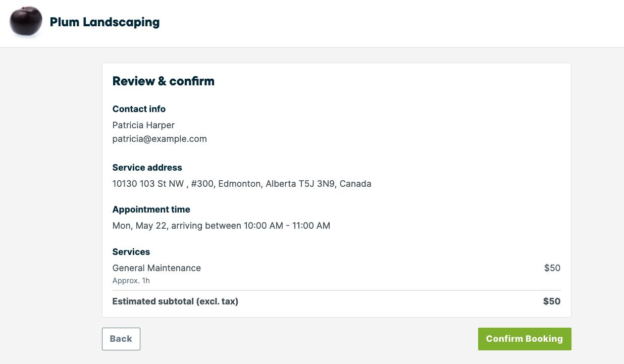Go back with the Back button
This screenshot has height=364, width=624.
pyautogui.click(x=121, y=339)
